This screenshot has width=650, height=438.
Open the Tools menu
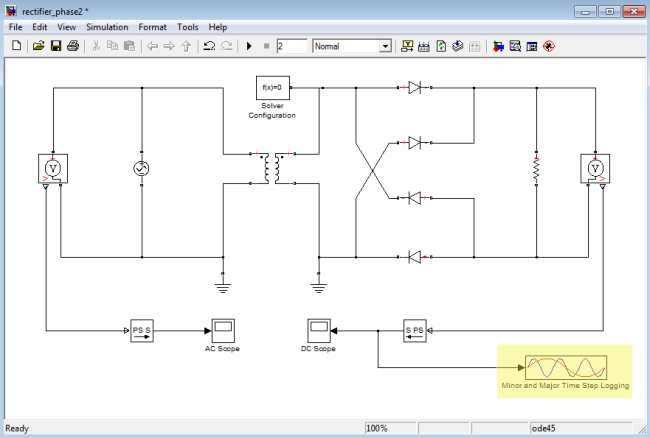[x=188, y=27]
